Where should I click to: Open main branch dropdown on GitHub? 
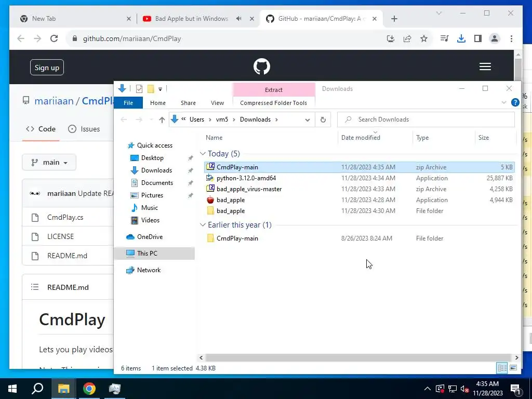coord(49,163)
